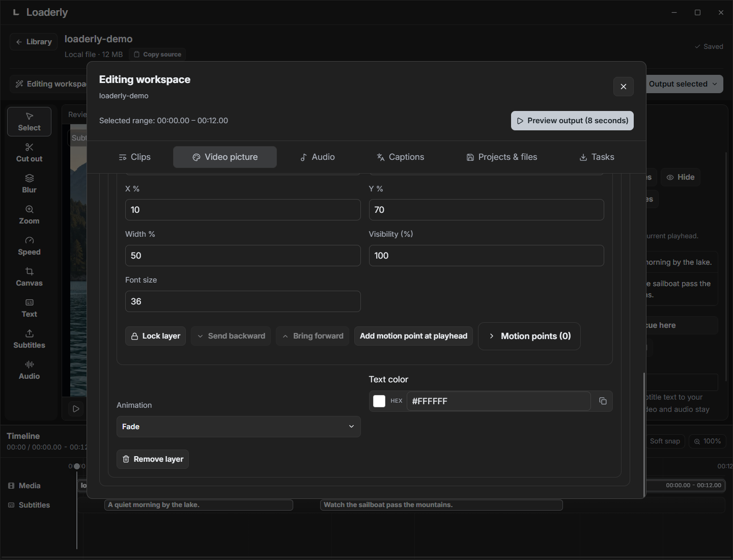733x560 pixels.
Task: Select the Audio waveform tool
Action: point(29,370)
